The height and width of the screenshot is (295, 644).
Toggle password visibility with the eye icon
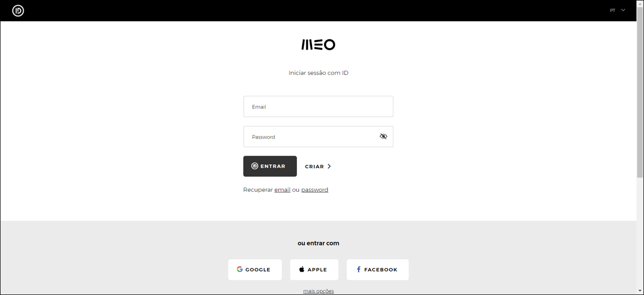point(383,136)
